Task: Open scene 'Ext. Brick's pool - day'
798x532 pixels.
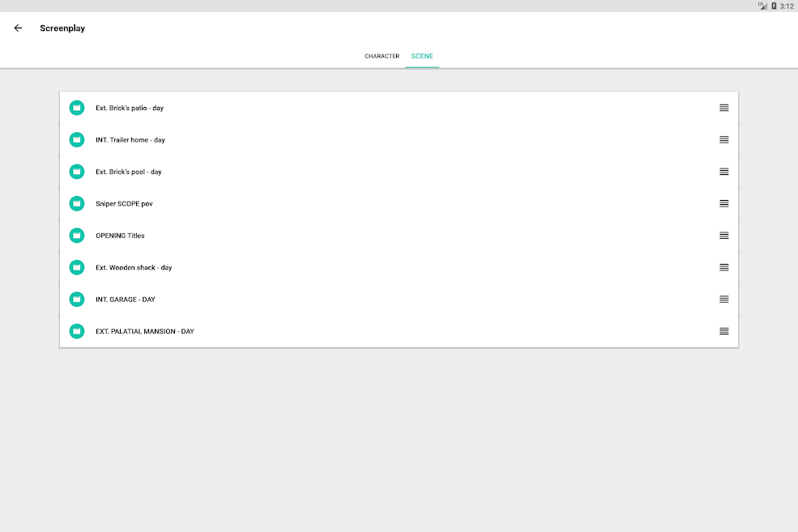Action: [x=399, y=172]
